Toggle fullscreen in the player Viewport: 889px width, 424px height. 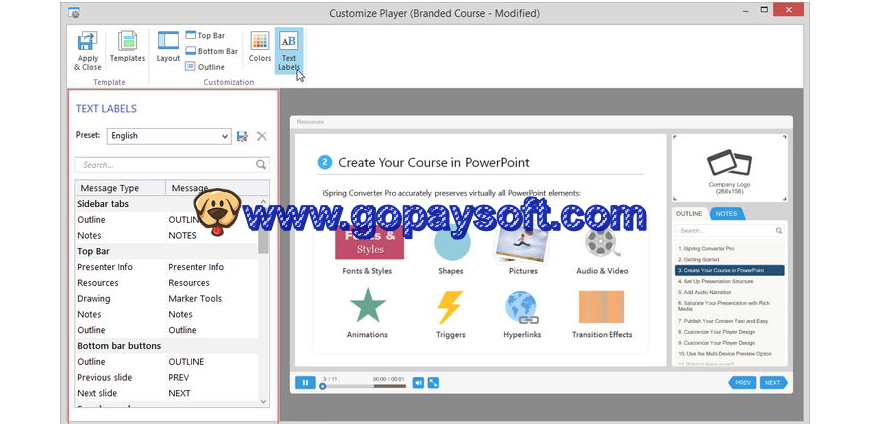[x=433, y=383]
